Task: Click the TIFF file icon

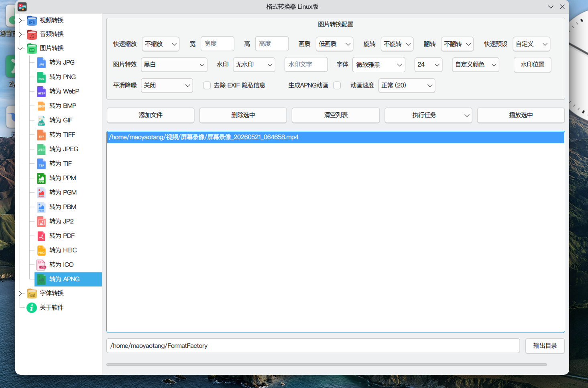Action: [x=41, y=135]
